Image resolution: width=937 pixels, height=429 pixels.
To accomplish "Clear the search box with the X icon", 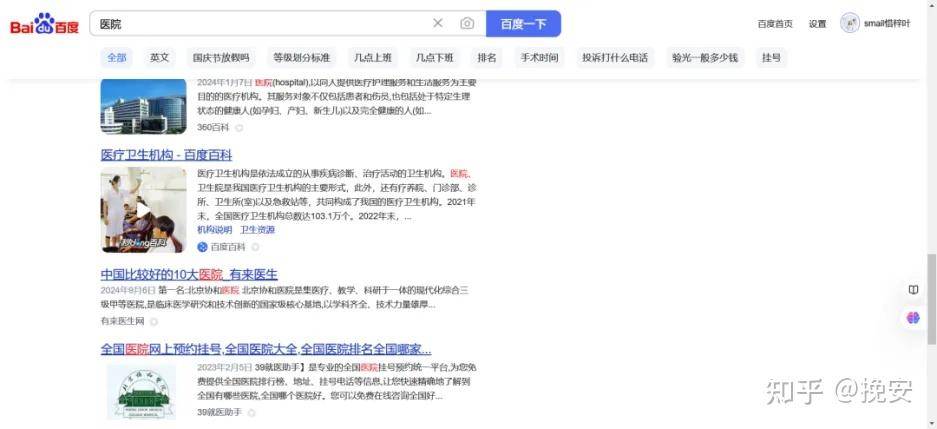I will [437, 23].
